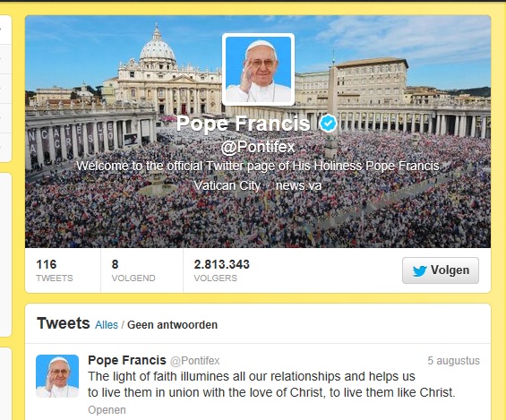Click the Pope Francis name in the tweet

coord(127,360)
